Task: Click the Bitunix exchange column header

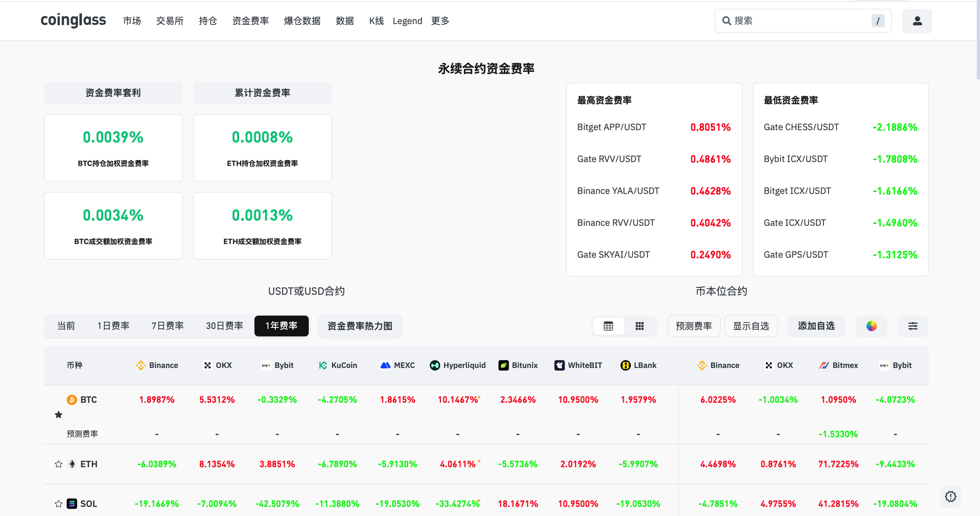Action: pos(518,366)
